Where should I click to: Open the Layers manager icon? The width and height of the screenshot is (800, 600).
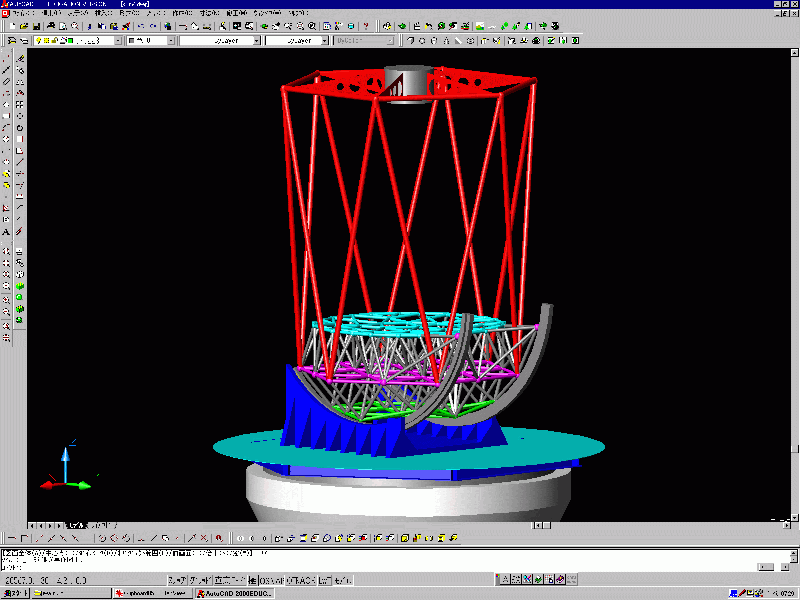pyautogui.click(x=24, y=40)
